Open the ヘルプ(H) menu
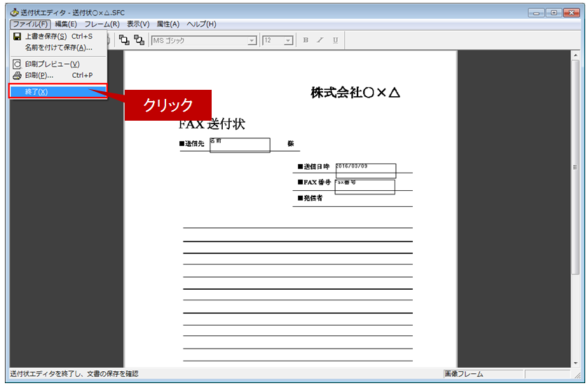Screen dimensions: 588x388 pyautogui.click(x=201, y=24)
